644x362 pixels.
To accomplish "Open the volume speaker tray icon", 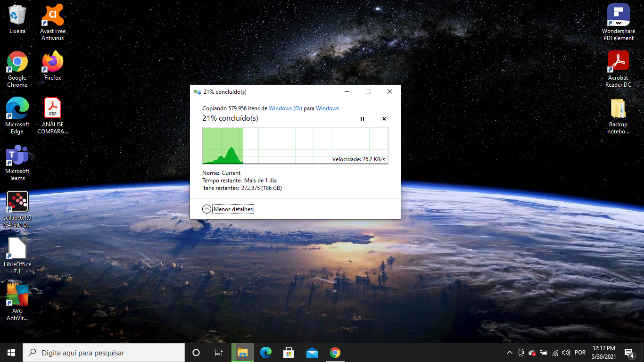I will (566, 353).
